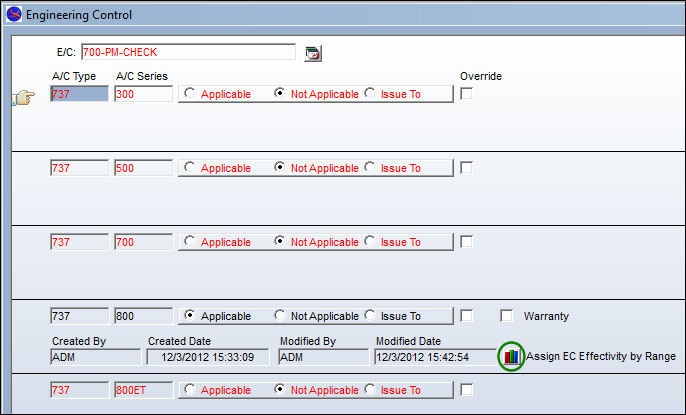This screenshot has width=686, height=415.
Task: Click A/C Series field showing 700
Action: (144, 242)
